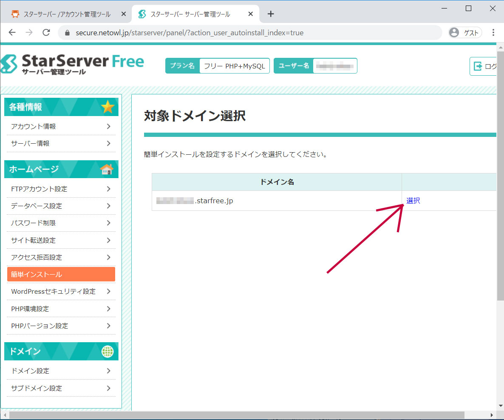Open the ゲスト profile button
The height and width of the screenshot is (420, 504).
(465, 32)
